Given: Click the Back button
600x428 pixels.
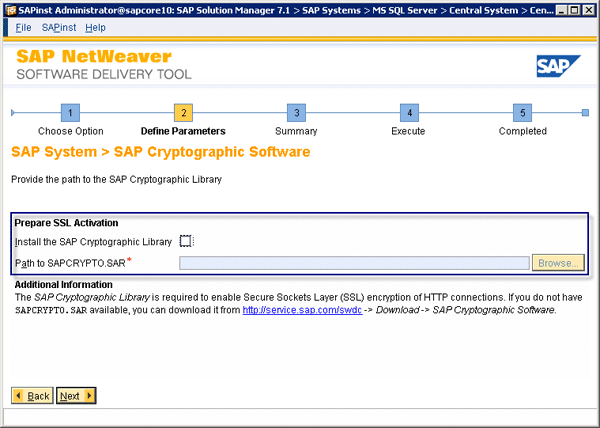Looking at the screenshot, I should tap(32, 396).
